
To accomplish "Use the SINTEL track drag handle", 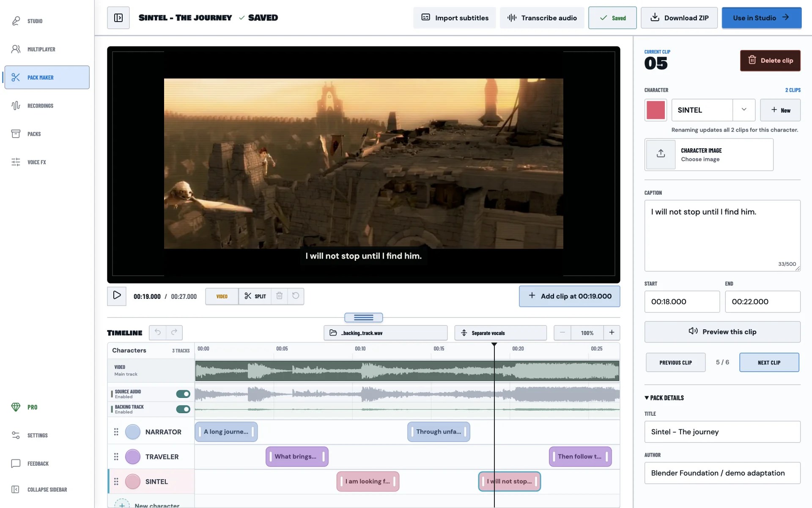I will [116, 482].
